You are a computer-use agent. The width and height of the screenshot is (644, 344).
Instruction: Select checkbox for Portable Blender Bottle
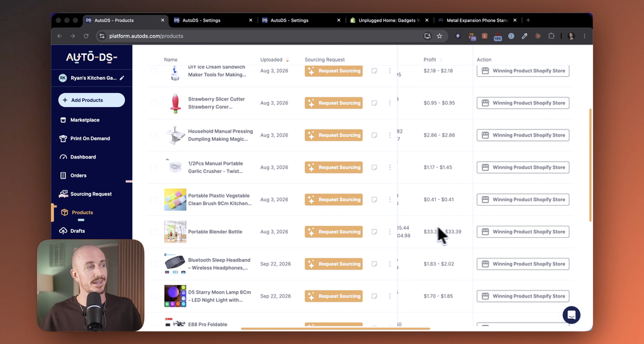click(153, 231)
